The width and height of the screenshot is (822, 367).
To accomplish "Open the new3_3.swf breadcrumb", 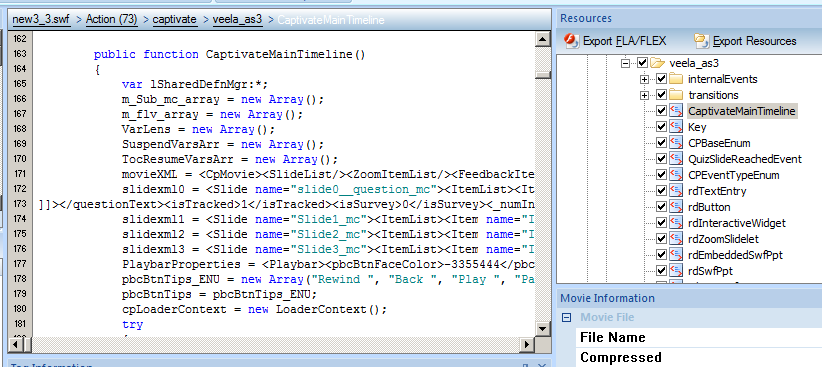I will coord(41,20).
